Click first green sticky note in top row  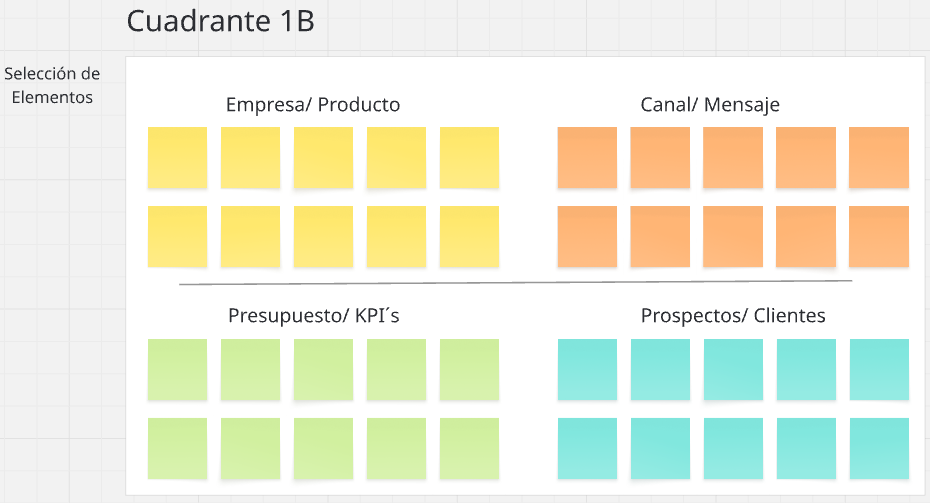click(x=177, y=369)
